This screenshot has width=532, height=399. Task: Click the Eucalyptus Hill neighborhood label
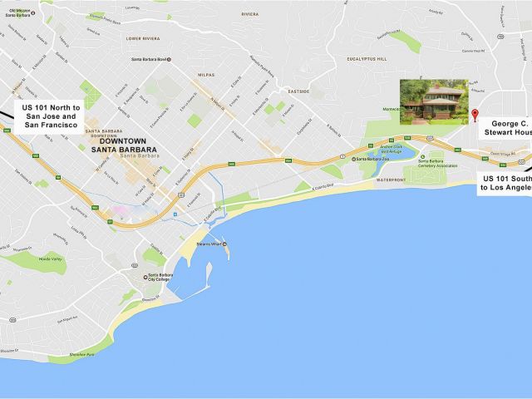pyautogui.click(x=367, y=59)
